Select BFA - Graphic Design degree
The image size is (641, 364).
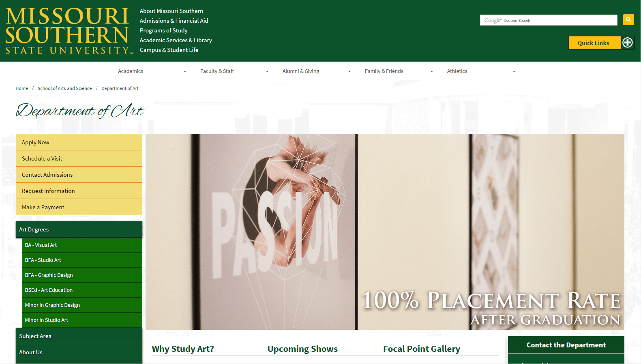coord(82,275)
